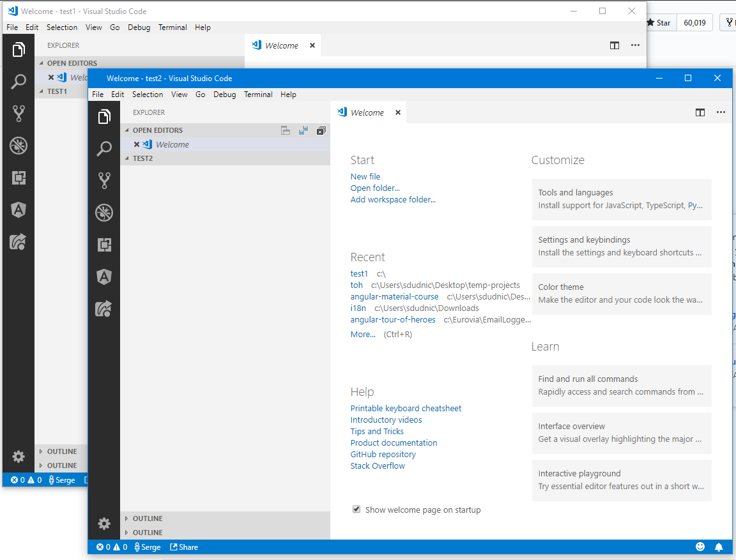Click the Open folder link

[374, 188]
